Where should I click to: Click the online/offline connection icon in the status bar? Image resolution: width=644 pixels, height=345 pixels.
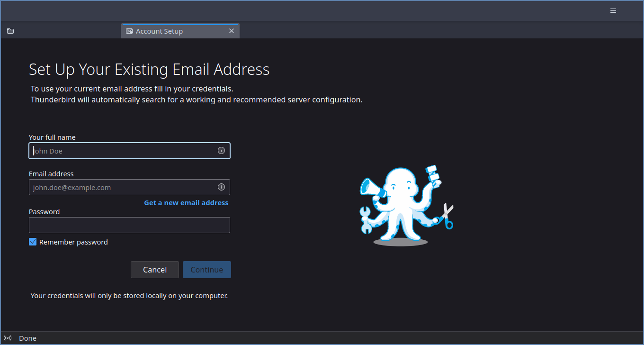(8, 338)
